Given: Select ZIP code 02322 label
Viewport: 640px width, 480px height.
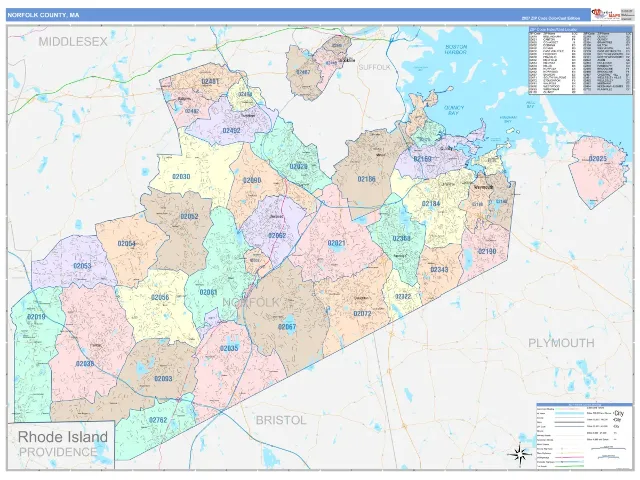Looking at the screenshot, I should [403, 296].
